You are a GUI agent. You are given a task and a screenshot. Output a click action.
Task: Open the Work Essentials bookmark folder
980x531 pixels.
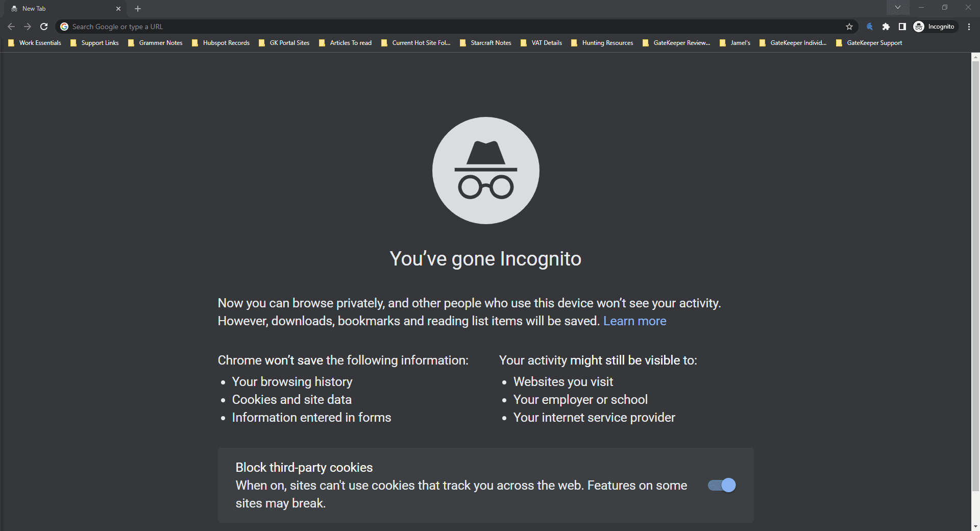pyautogui.click(x=35, y=43)
